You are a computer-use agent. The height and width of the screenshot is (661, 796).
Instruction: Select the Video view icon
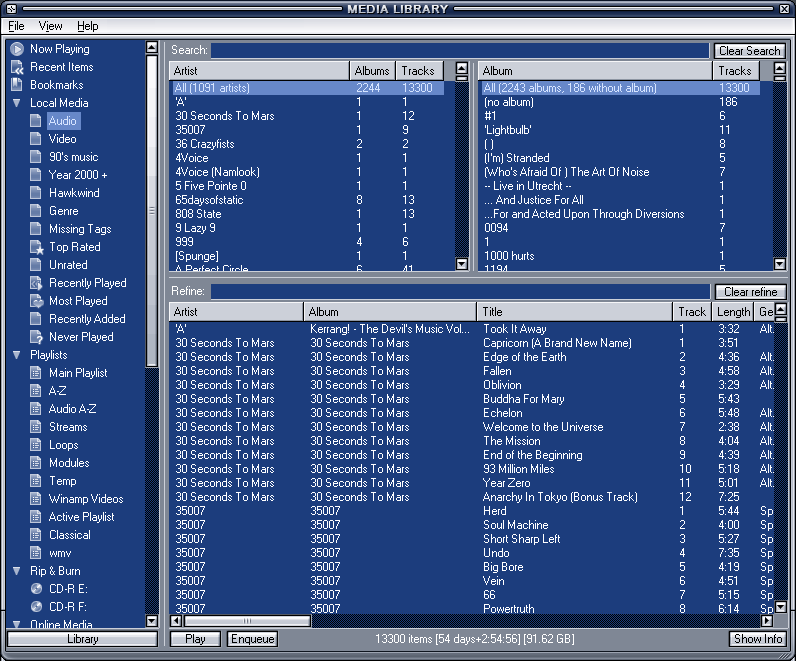[36, 139]
